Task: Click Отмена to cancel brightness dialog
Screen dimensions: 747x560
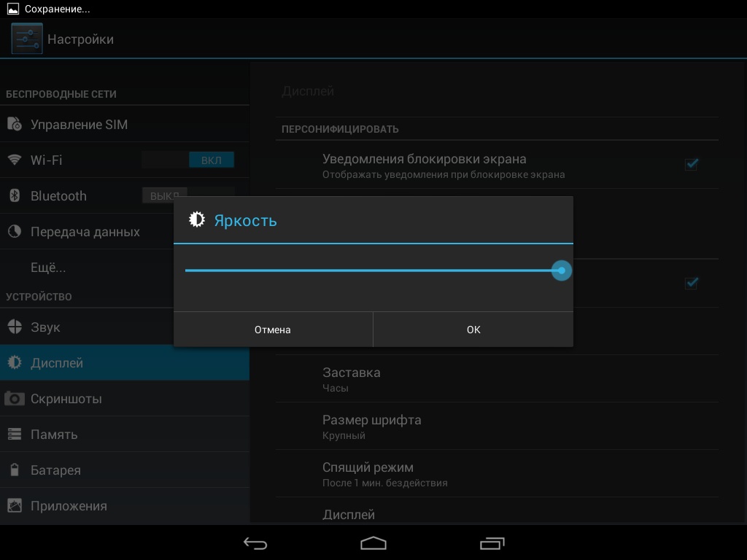Action: pos(273,330)
